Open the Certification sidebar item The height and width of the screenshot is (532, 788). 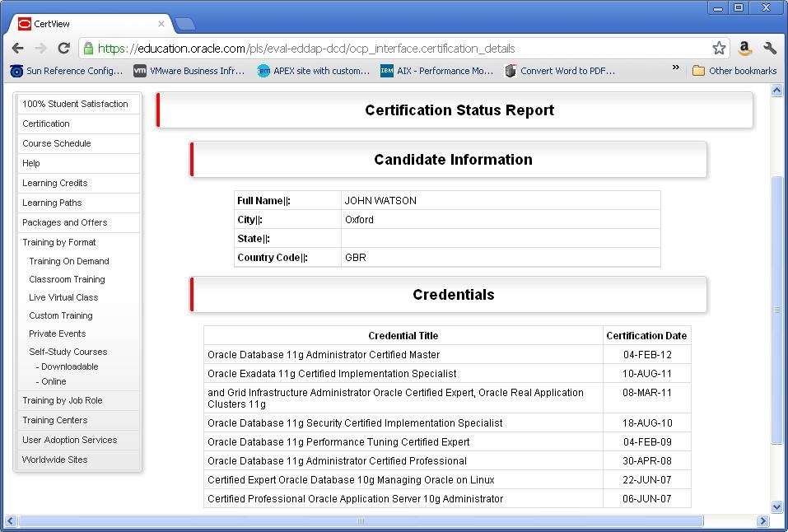point(78,124)
